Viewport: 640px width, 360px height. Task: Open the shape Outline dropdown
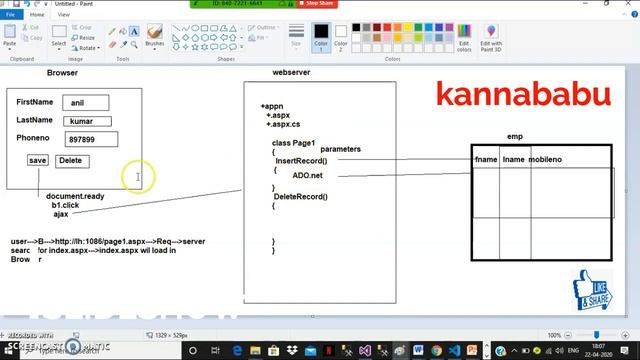pos(264,27)
